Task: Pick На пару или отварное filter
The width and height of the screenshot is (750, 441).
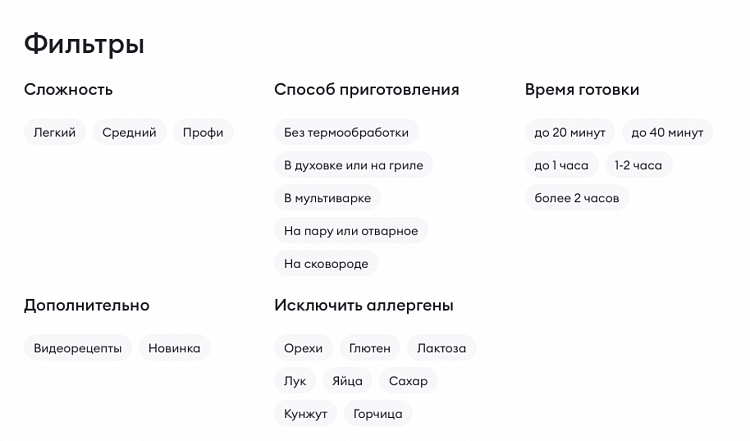Action: 351,231
